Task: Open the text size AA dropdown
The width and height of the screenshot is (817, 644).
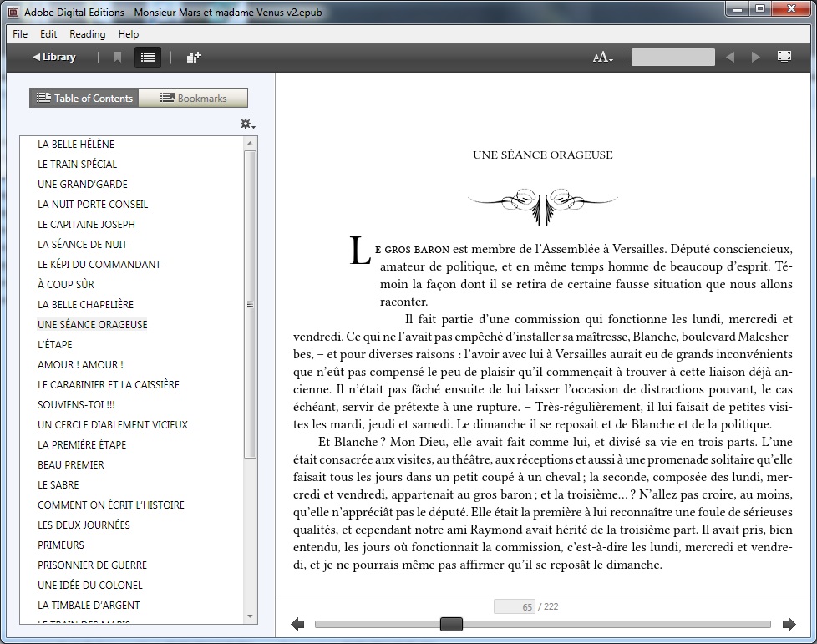Action: [603, 57]
